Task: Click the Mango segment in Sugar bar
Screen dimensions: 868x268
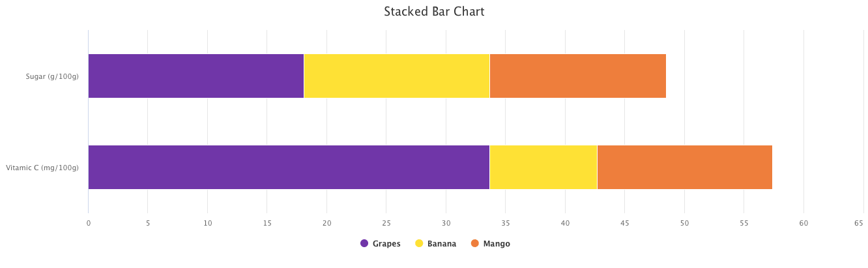Action: tap(578, 76)
